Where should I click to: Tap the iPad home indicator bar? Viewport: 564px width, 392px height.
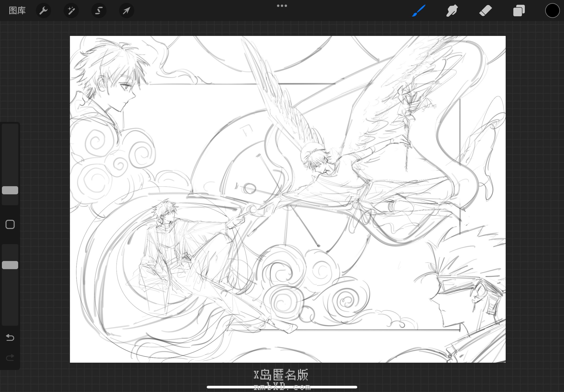[x=282, y=387]
